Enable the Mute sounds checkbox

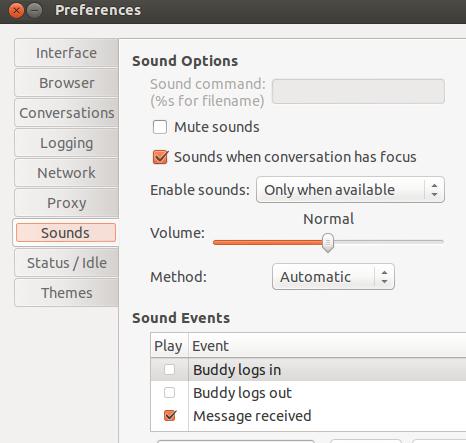click(160, 127)
